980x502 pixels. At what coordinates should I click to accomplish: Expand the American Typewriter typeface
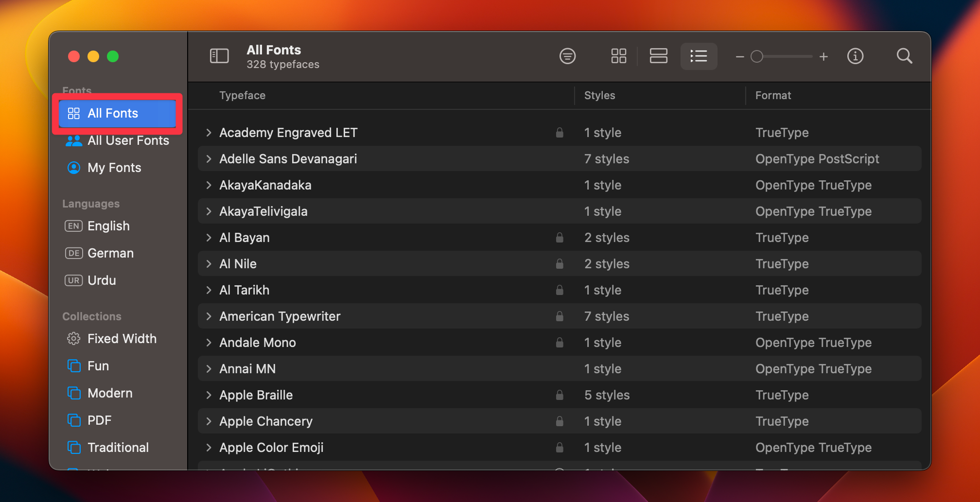(209, 316)
